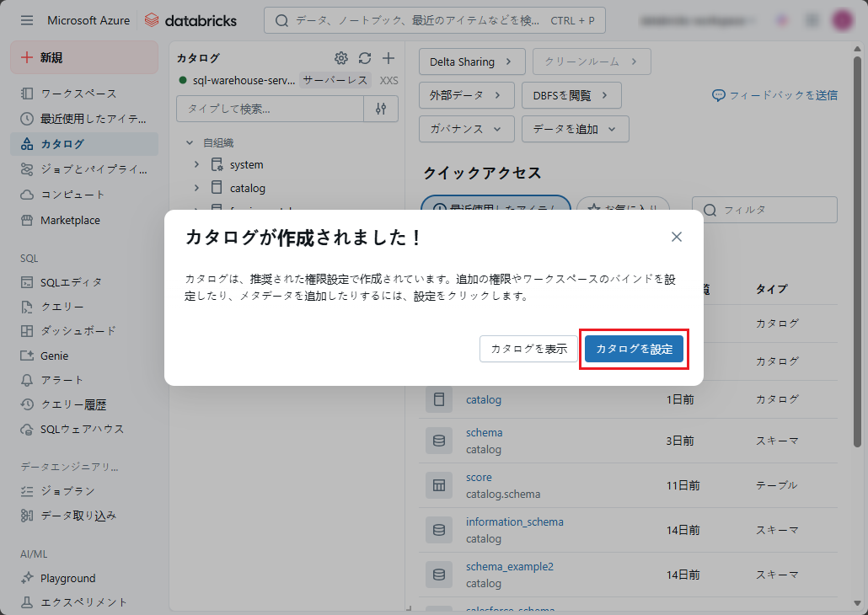Open the schema_example2 link
868x615 pixels.
click(x=509, y=567)
